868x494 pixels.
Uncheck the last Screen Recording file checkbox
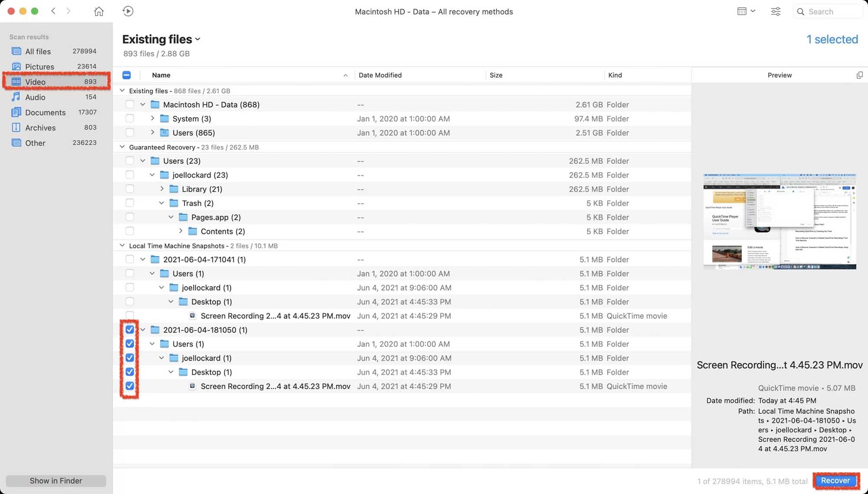click(129, 386)
